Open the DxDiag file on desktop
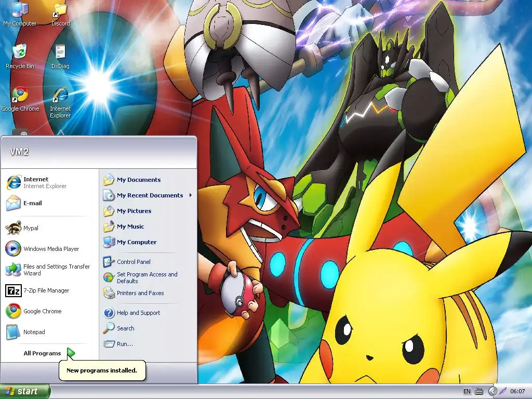 click(60, 56)
